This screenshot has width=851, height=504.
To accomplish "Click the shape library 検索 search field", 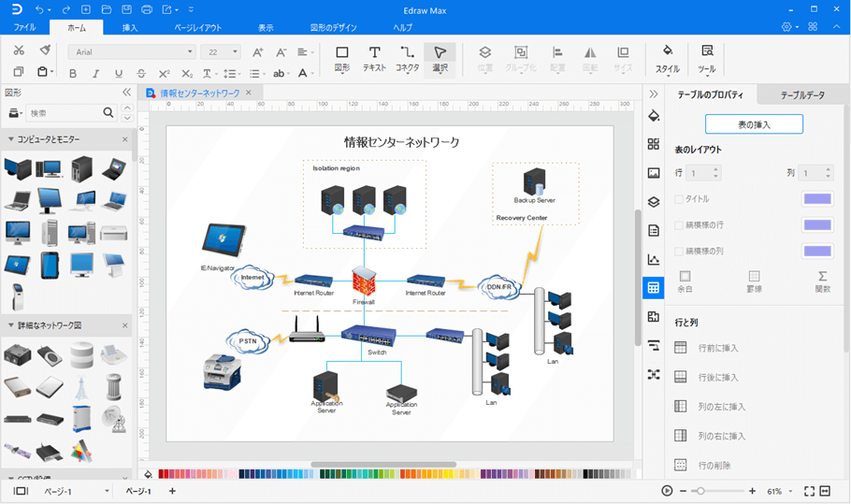I will tap(64, 113).
